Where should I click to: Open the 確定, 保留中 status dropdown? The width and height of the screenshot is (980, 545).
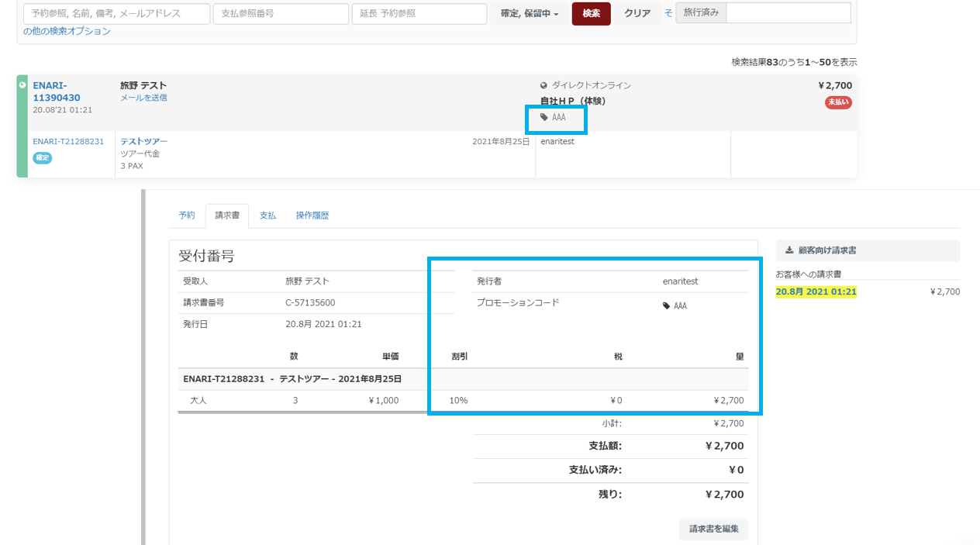(x=528, y=13)
